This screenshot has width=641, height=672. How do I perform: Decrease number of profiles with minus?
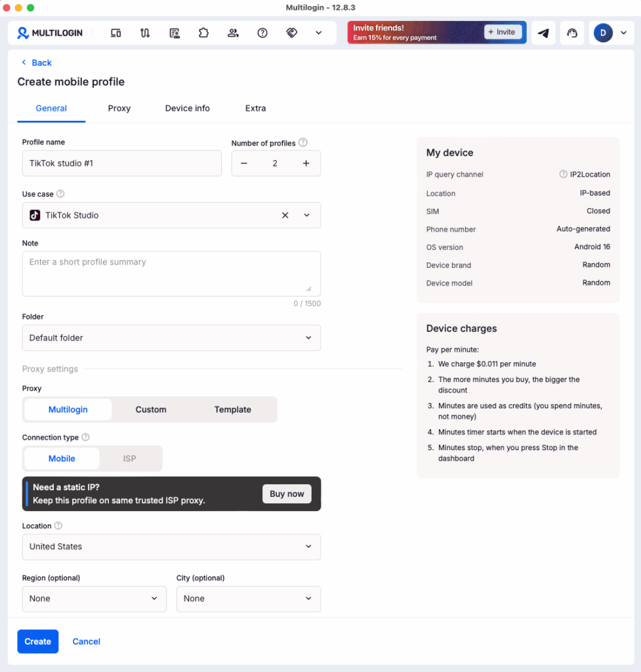[244, 163]
